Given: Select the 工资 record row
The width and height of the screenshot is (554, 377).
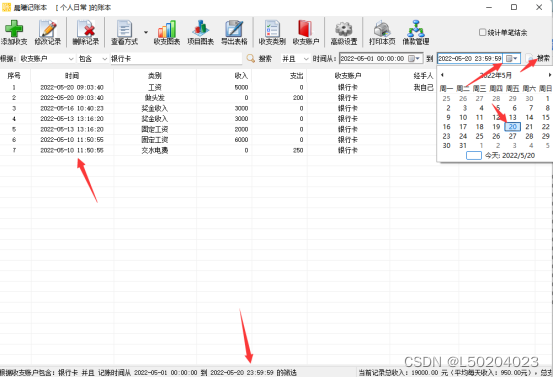Looking at the screenshot, I should pyautogui.click(x=218, y=87).
